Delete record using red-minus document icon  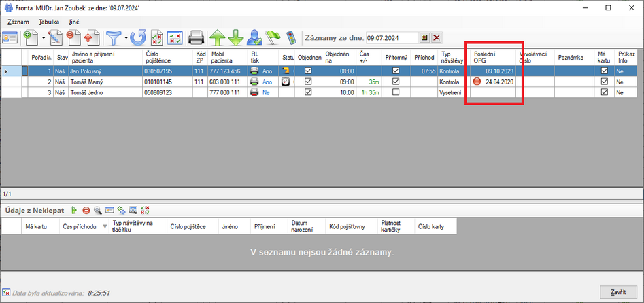73,38
